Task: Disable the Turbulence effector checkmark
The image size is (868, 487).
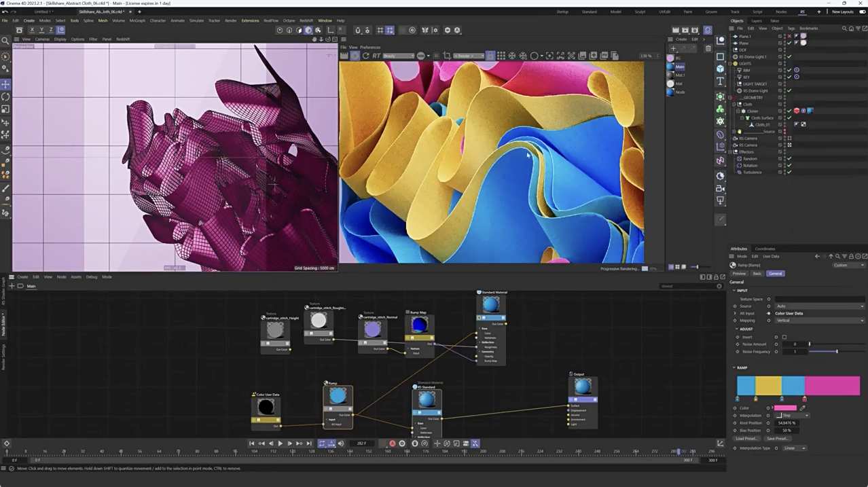Action: pos(789,173)
